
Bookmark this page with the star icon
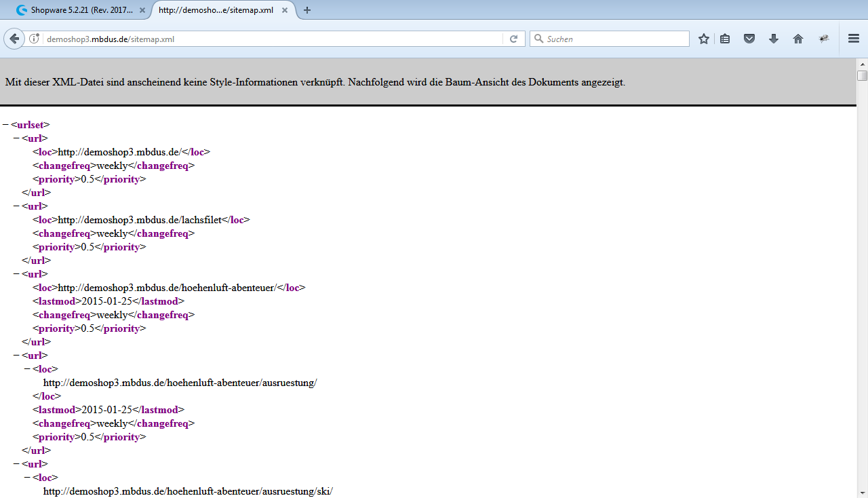[704, 39]
